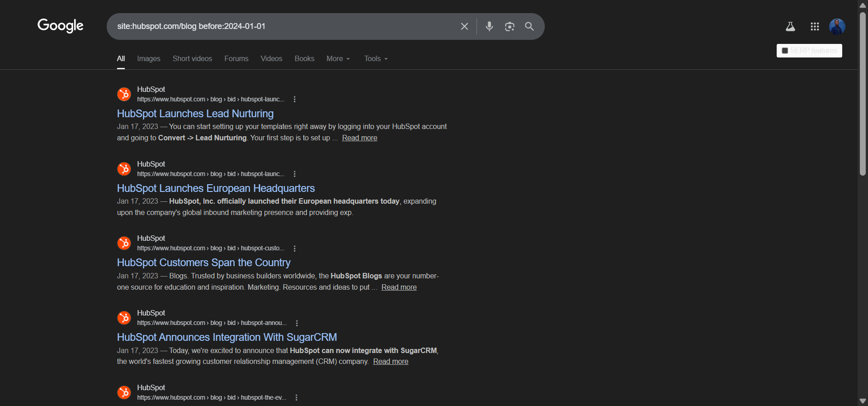Switch to the Books tab
868x406 pixels.
(x=304, y=58)
